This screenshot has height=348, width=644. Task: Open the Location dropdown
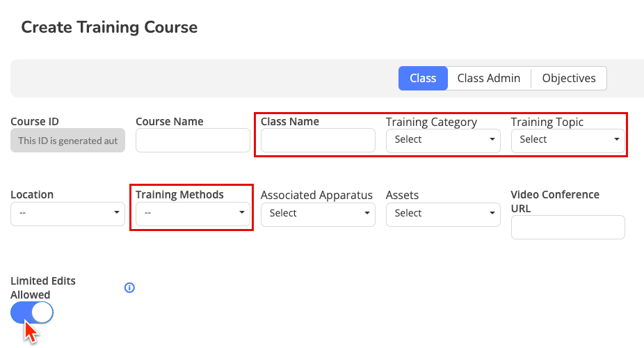pyautogui.click(x=67, y=214)
